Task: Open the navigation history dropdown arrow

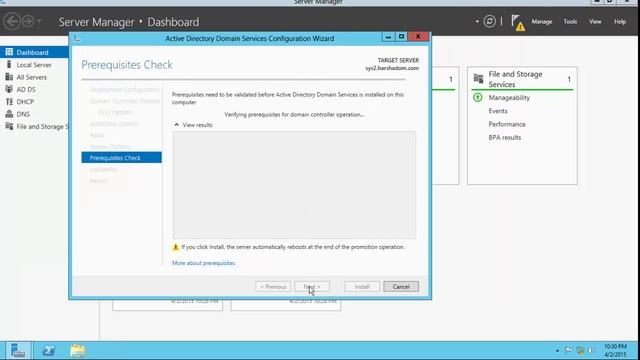Action: coord(39,21)
